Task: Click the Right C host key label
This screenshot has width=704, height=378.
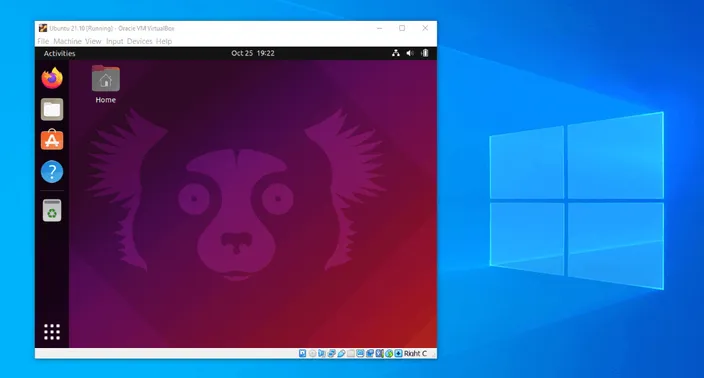Action: point(415,353)
